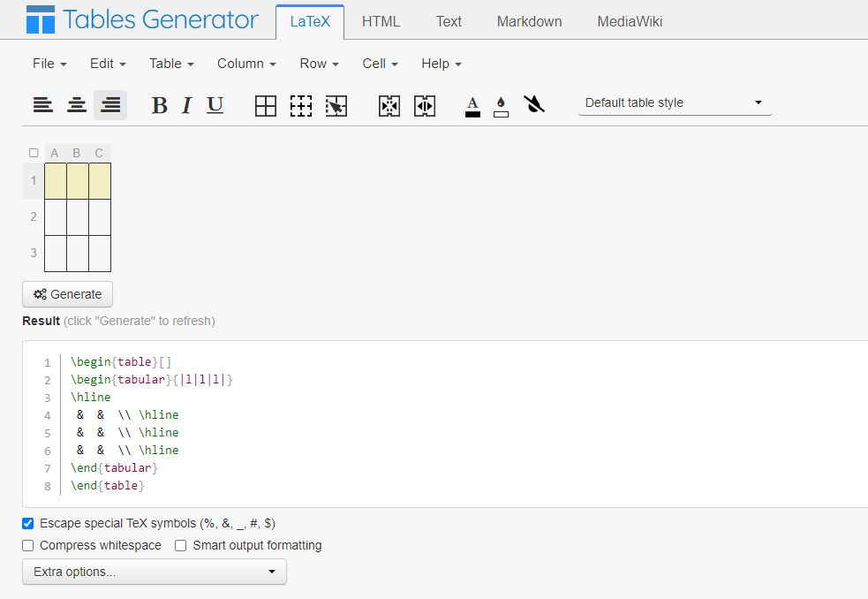The image size is (868, 599).
Task: Split cell icon
Action: click(425, 105)
